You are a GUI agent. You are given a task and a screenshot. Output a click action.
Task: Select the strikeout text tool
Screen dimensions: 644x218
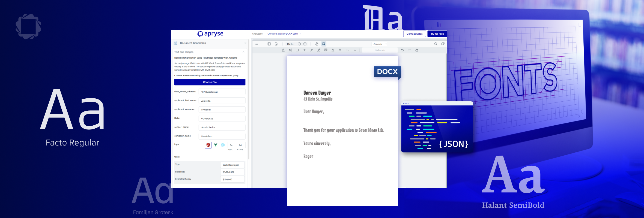coord(340,50)
